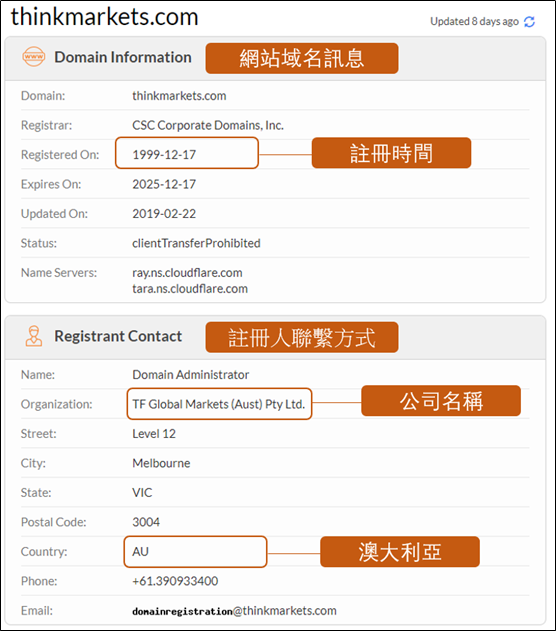Click the orange 註冊時間 annotation label
This screenshot has width=556, height=631.
point(391,153)
